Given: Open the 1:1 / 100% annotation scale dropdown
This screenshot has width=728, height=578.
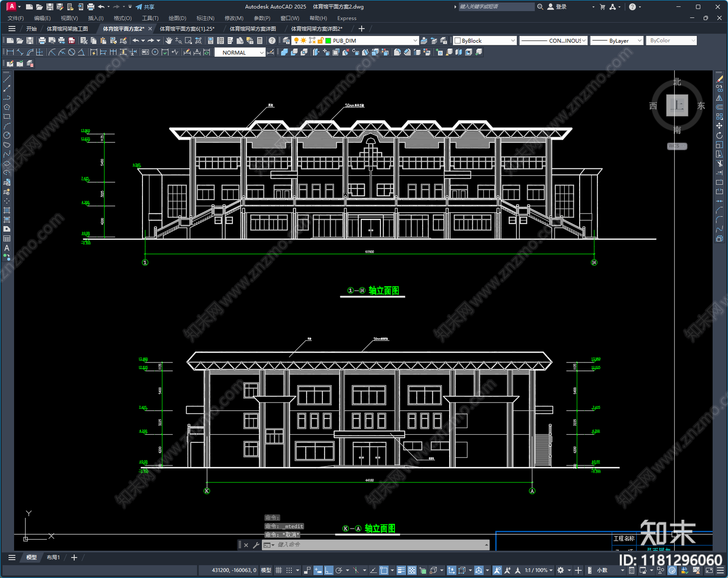Looking at the screenshot, I should pos(539,570).
